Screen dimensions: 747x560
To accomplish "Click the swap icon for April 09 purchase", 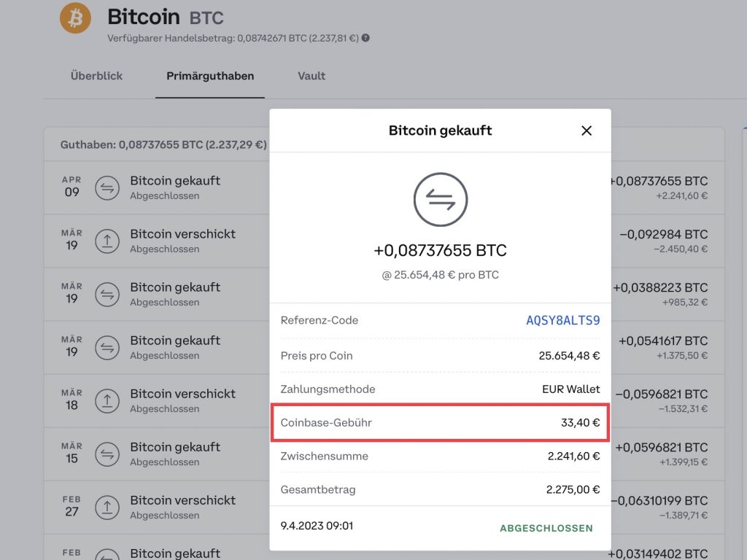I will point(107,187).
